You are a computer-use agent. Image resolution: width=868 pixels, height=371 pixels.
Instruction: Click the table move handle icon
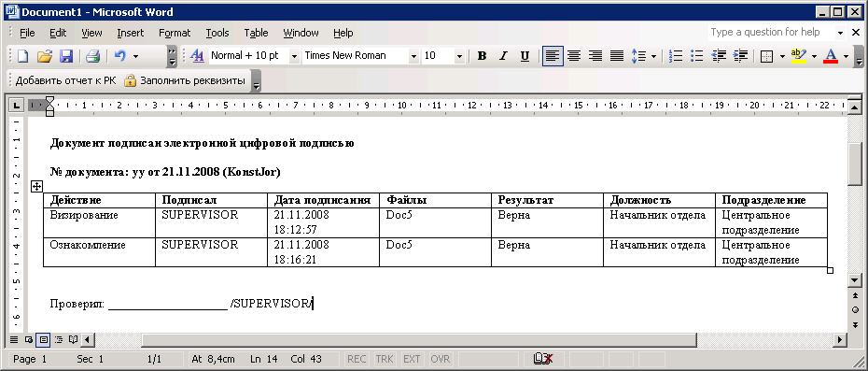36,186
